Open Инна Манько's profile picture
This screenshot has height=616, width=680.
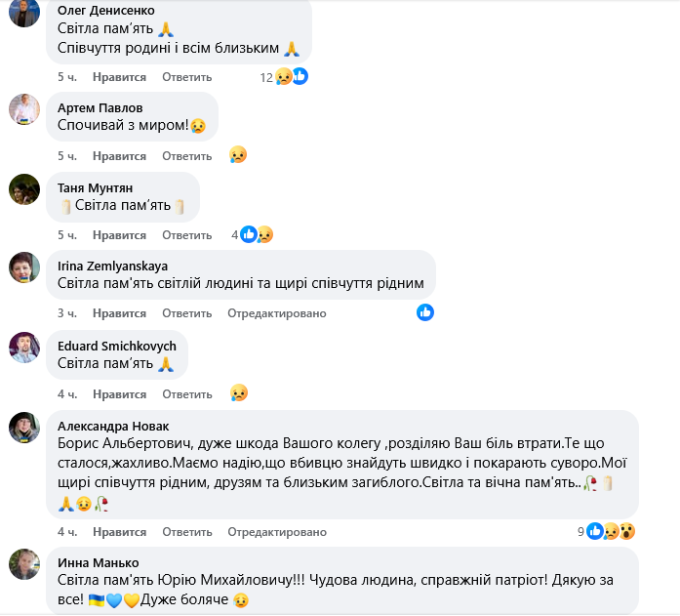click(24, 564)
